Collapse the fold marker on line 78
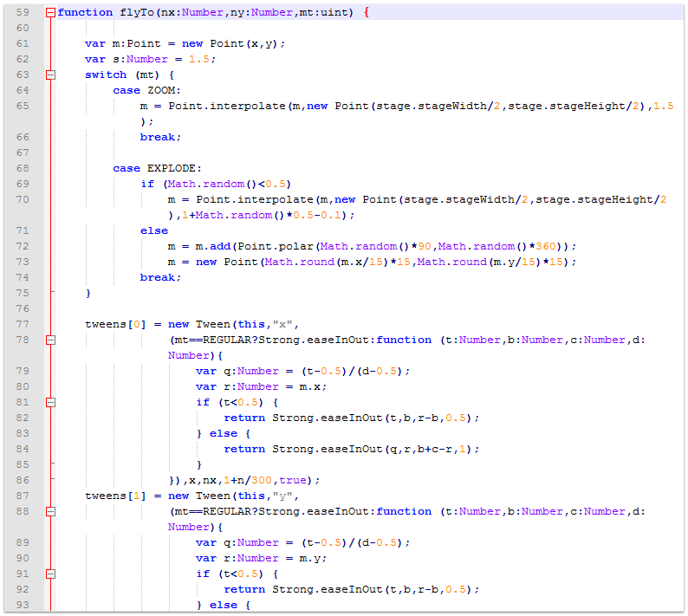The width and height of the screenshot is (688, 616). pyautogui.click(x=50, y=340)
